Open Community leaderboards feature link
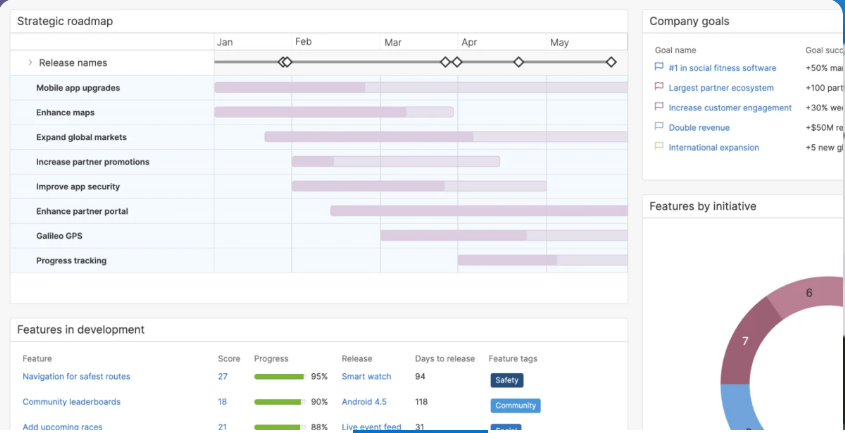This screenshot has width=845, height=433. (71, 402)
